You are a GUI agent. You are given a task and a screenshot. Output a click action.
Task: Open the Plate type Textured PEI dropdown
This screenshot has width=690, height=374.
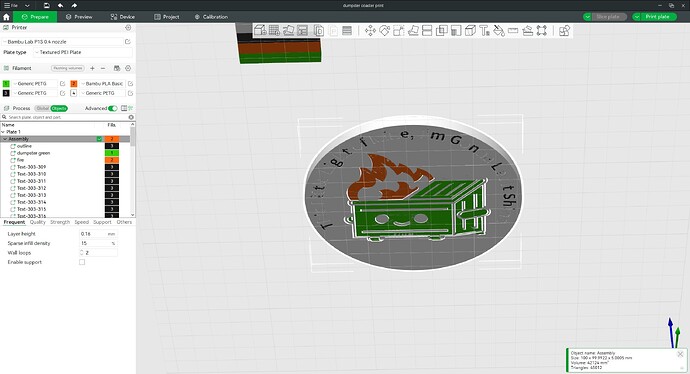83,52
